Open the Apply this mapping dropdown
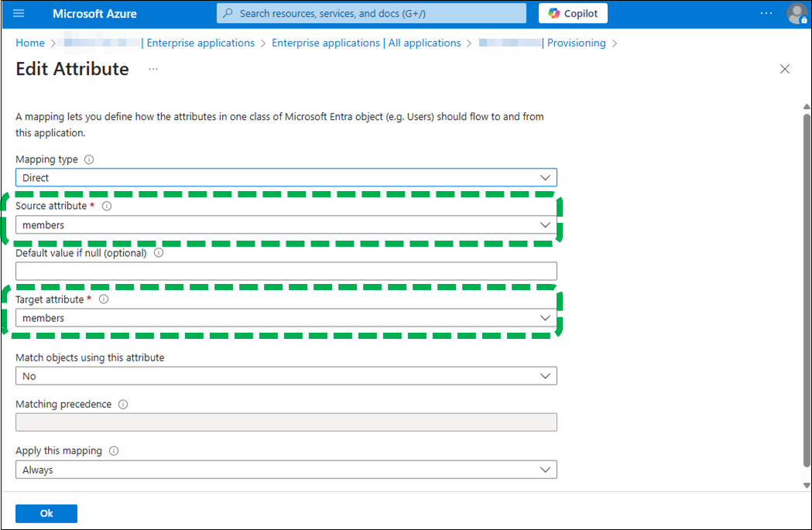This screenshot has height=530, width=812. (x=286, y=470)
